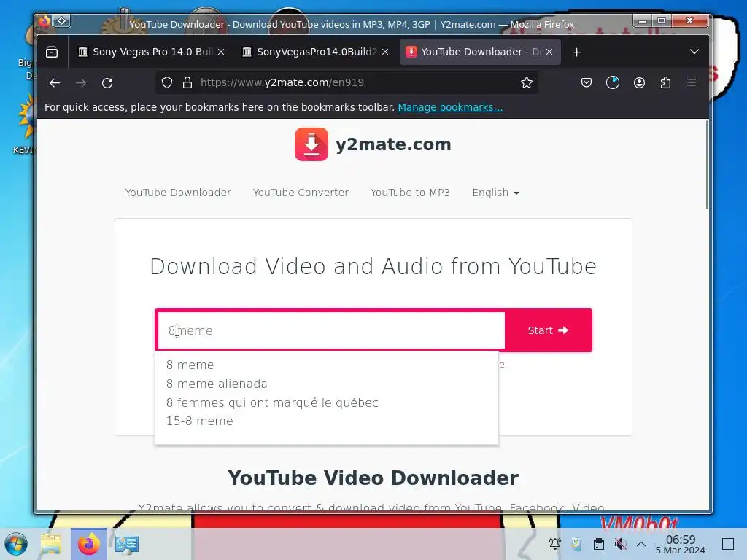Open a new tab with plus
The width and height of the screenshot is (747, 560).
pyautogui.click(x=576, y=52)
